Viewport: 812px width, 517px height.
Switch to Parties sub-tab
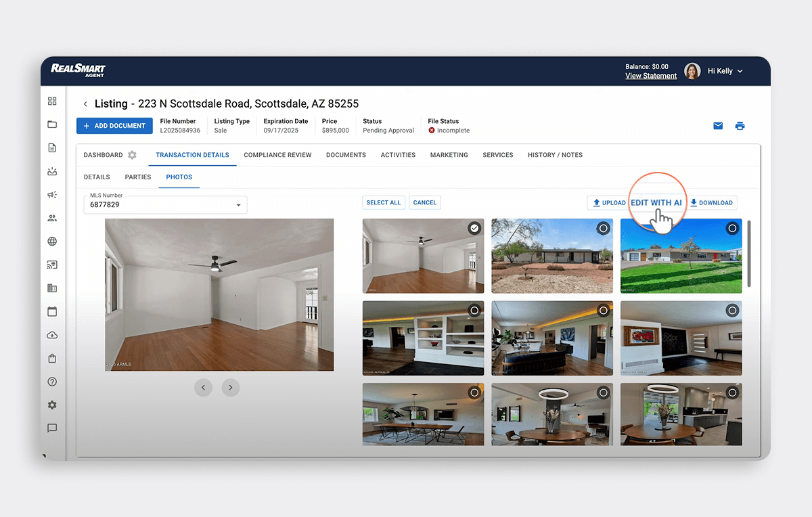click(138, 177)
